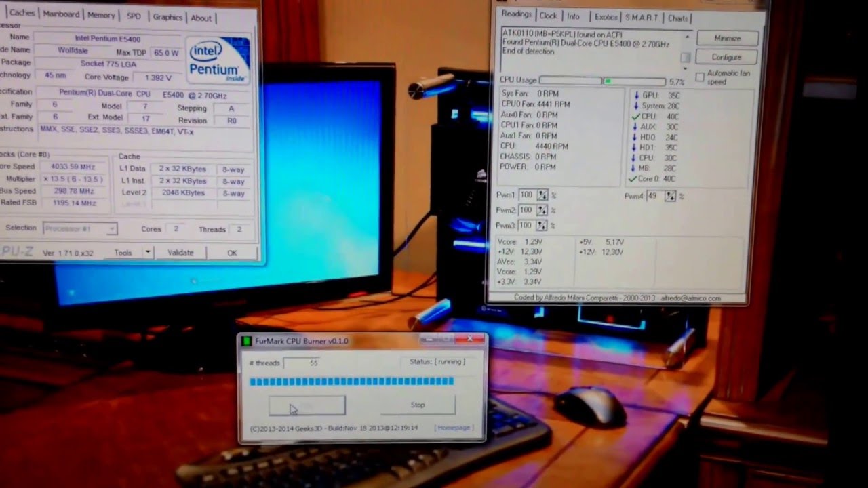Click the green FurMark CPU Burner title icon
Screen dimensions: 868x488
247,341
